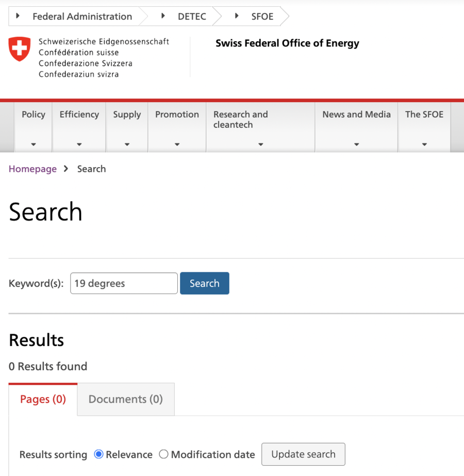Expand the News and Media arrow
Screen dimensions: 464x476
[357, 144]
